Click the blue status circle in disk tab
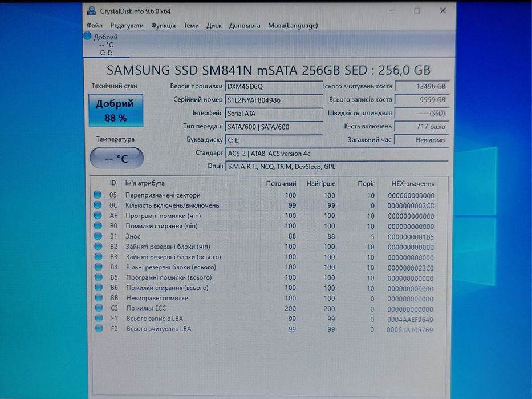 (88, 35)
